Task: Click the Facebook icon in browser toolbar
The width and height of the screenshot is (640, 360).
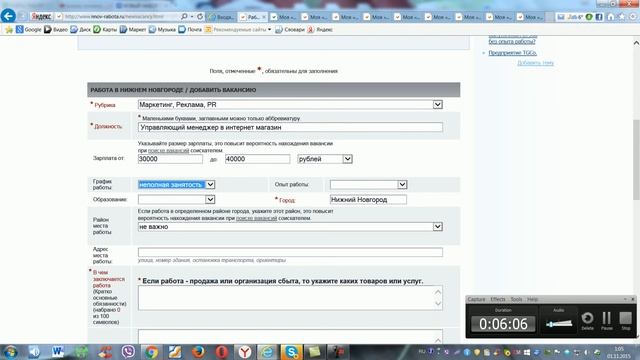Action: (599, 17)
